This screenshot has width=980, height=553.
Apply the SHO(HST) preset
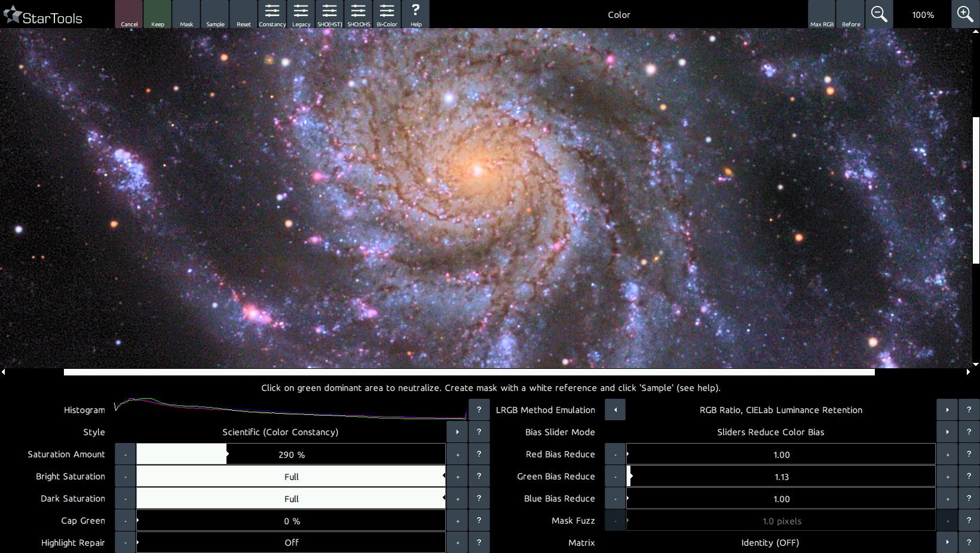[330, 14]
